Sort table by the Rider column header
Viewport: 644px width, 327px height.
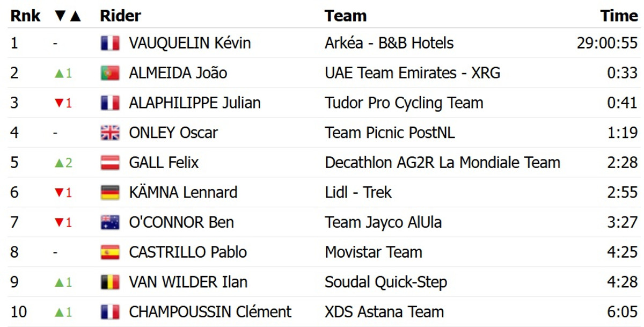[120, 16]
